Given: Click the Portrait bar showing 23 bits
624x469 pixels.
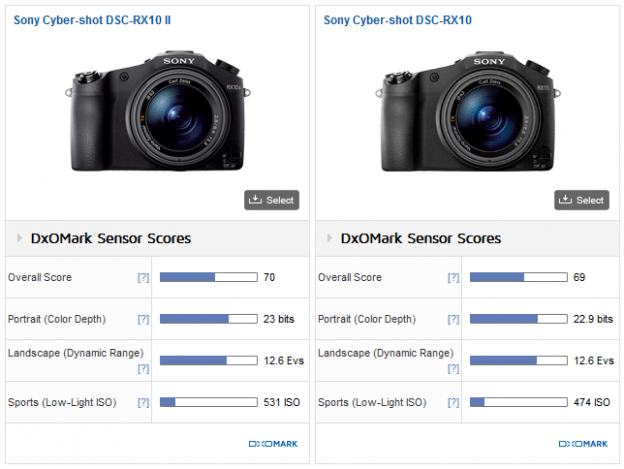Looking at the screenshot, I should click(x=209, y=319).
